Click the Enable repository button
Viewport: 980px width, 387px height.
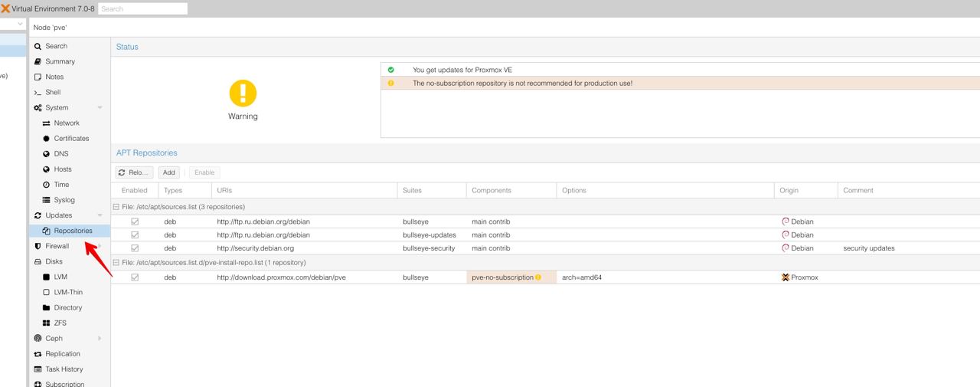click(204, 172)
